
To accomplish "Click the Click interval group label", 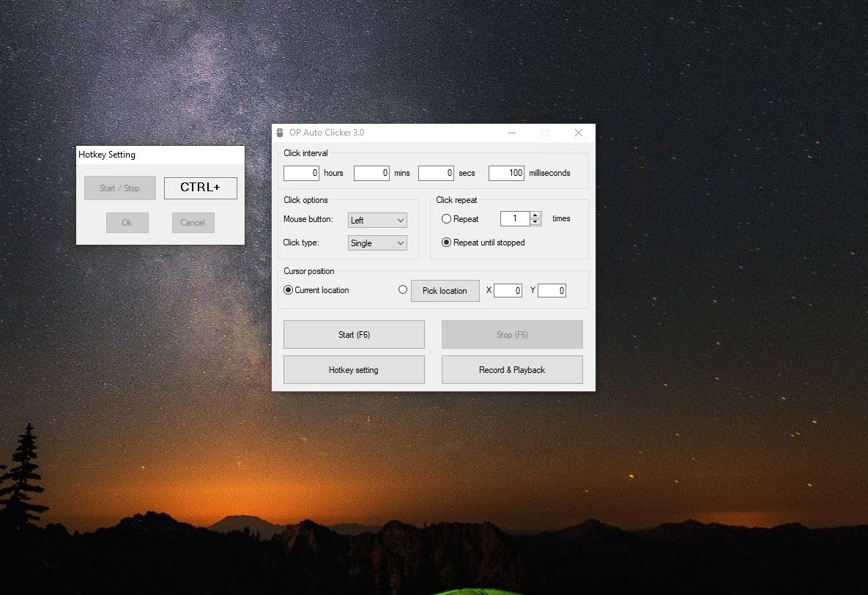I will [x=305, y=153].
